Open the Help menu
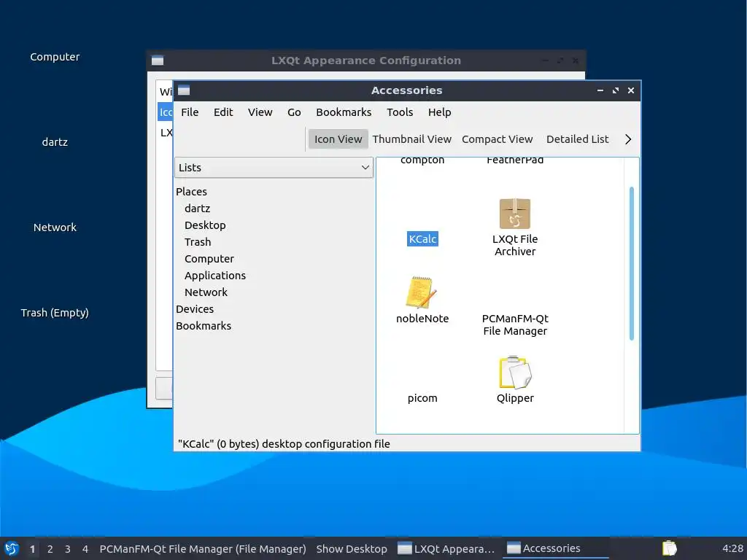The height and width of the screenshot is (560, 747). [439, 112]
